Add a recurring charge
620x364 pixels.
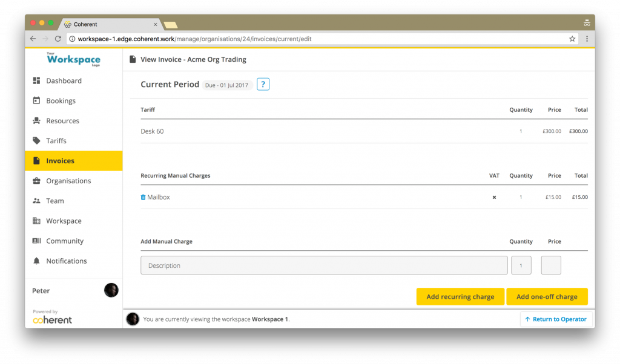[x=460, y=296]
